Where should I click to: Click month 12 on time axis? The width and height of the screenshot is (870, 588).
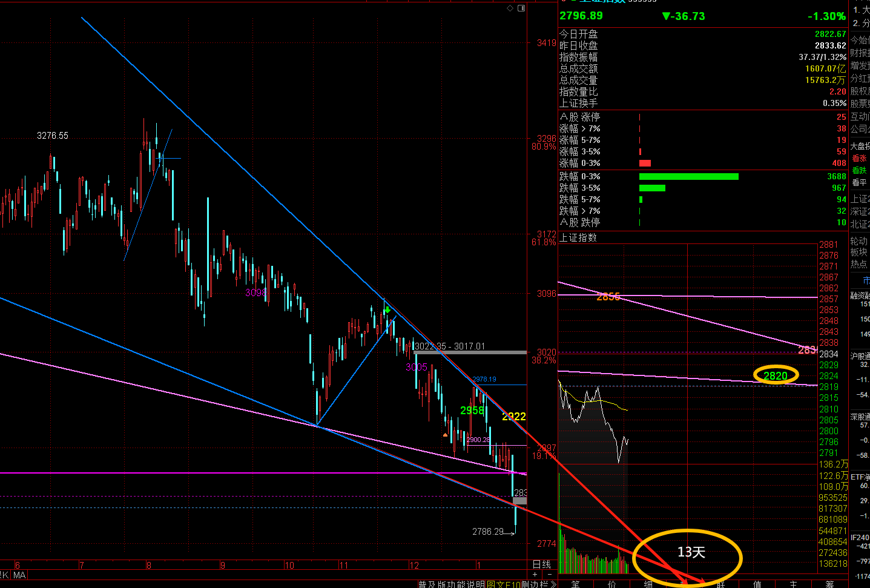point(414,566)
